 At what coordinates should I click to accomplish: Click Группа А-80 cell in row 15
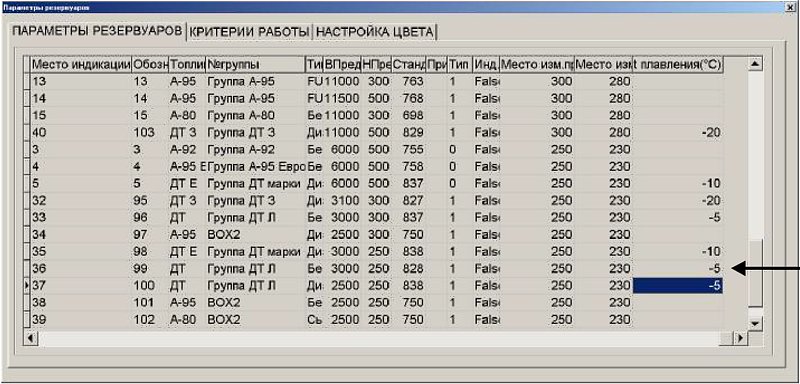(x=255, y=115)
